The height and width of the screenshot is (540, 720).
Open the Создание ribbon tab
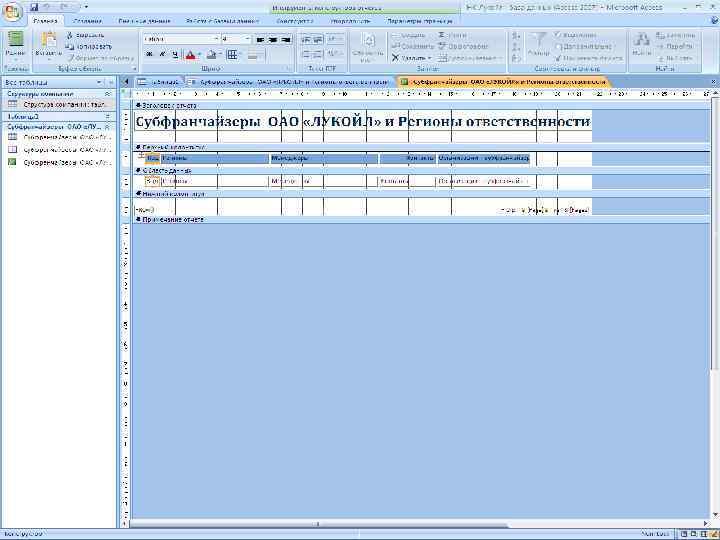pos(87,21)
